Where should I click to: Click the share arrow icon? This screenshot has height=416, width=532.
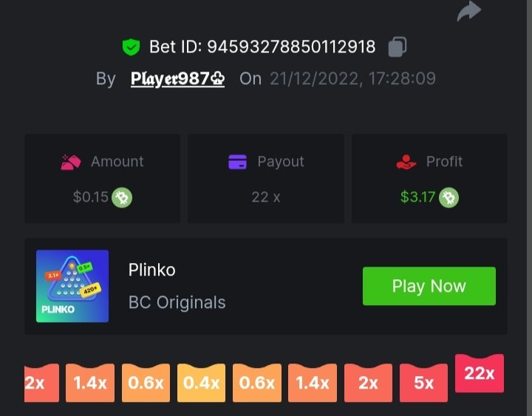(469, 11)
